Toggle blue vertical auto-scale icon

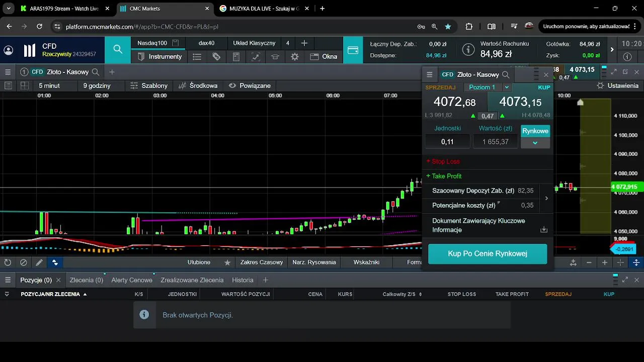pos(636,262)
